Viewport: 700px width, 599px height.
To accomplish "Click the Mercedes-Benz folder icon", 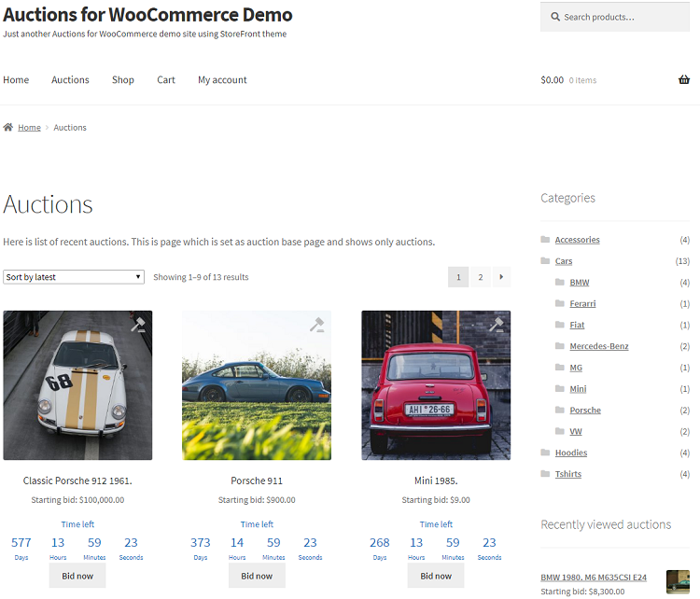I will pos(560,346).
